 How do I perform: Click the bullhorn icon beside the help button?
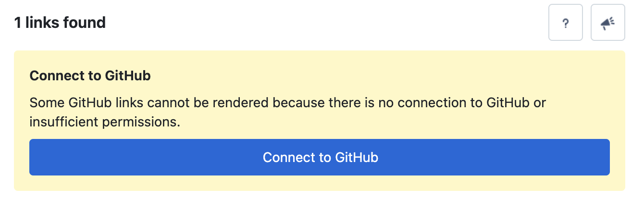[x=608, y=23]
